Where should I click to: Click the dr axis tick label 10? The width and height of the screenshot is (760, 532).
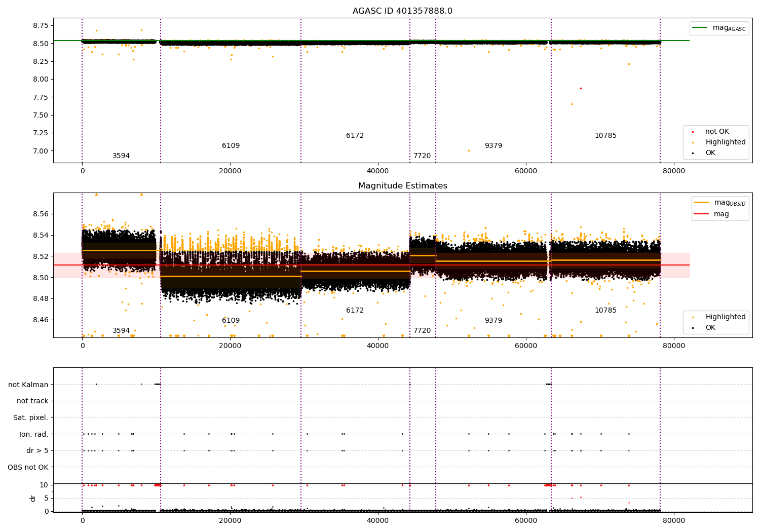(44, 485)
